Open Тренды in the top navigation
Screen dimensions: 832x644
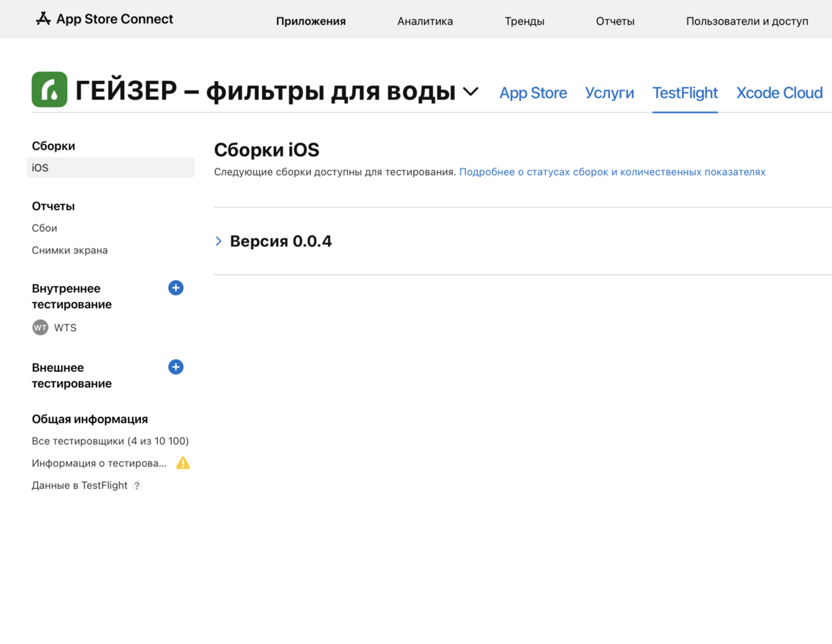pos(525,21)
